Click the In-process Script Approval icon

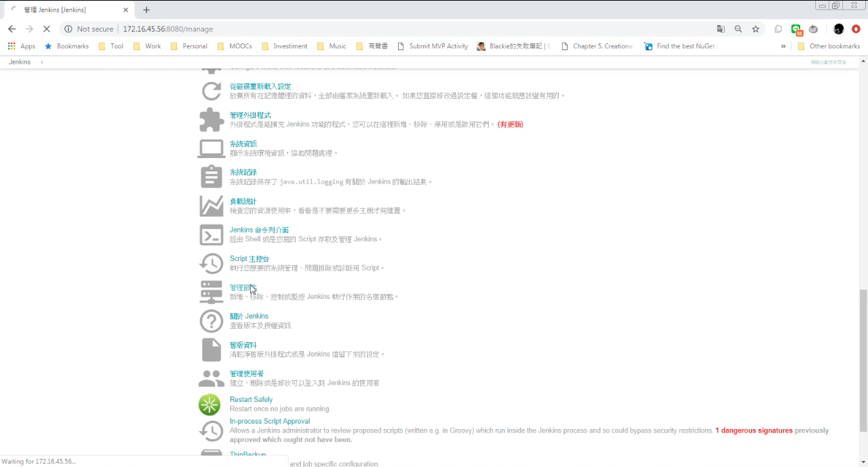click(211, 431)
